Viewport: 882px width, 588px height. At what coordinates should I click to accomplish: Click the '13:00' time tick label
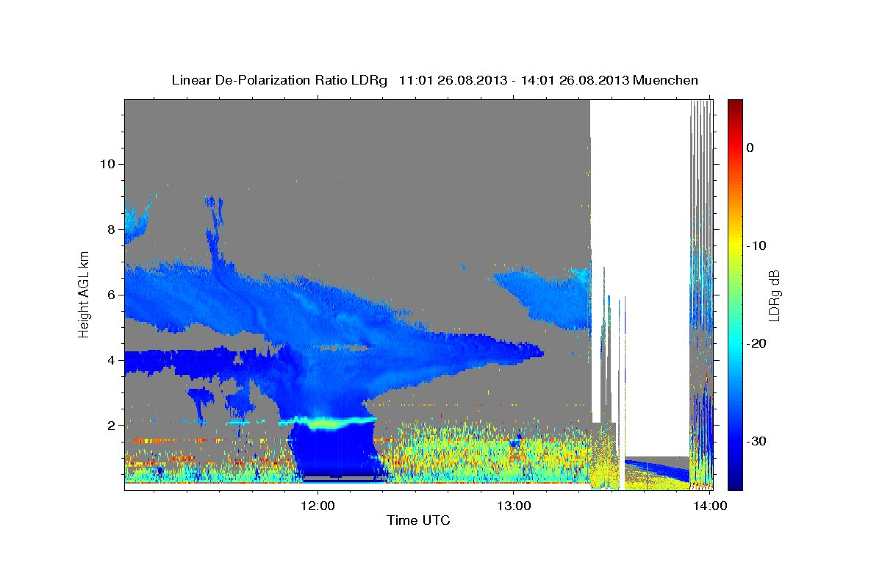(513, 506)
